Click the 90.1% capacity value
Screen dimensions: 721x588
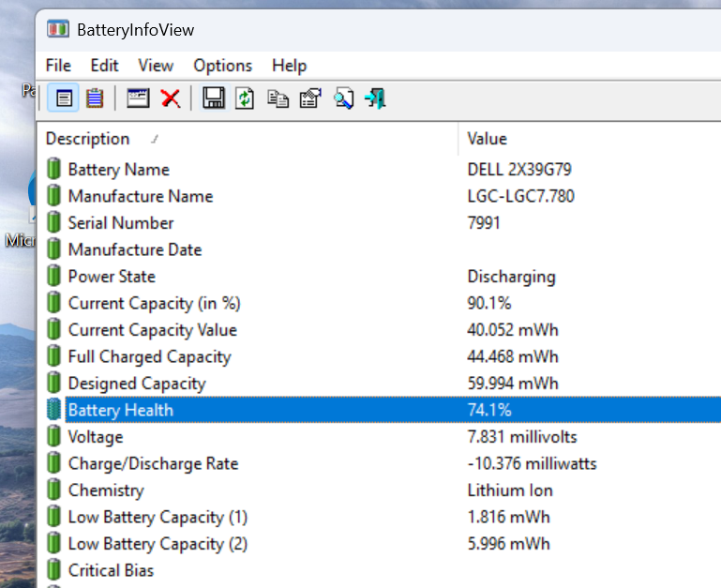pyautogui.click(x=489, y=303)
